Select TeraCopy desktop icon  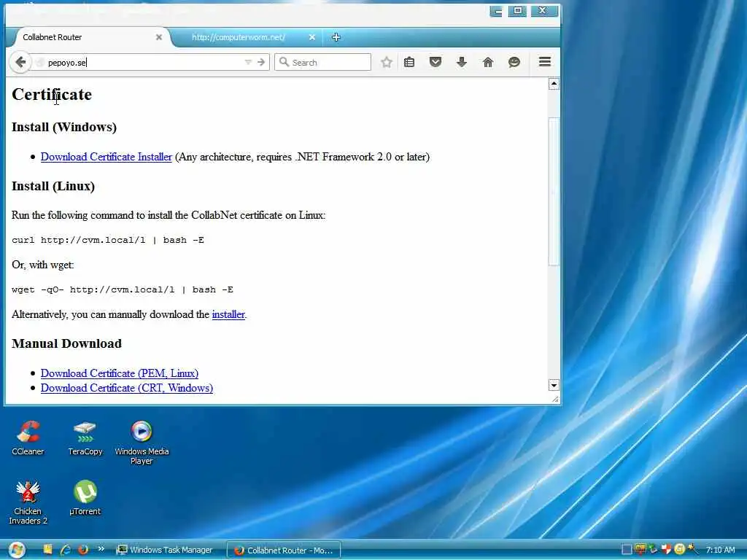coord(85,438)
